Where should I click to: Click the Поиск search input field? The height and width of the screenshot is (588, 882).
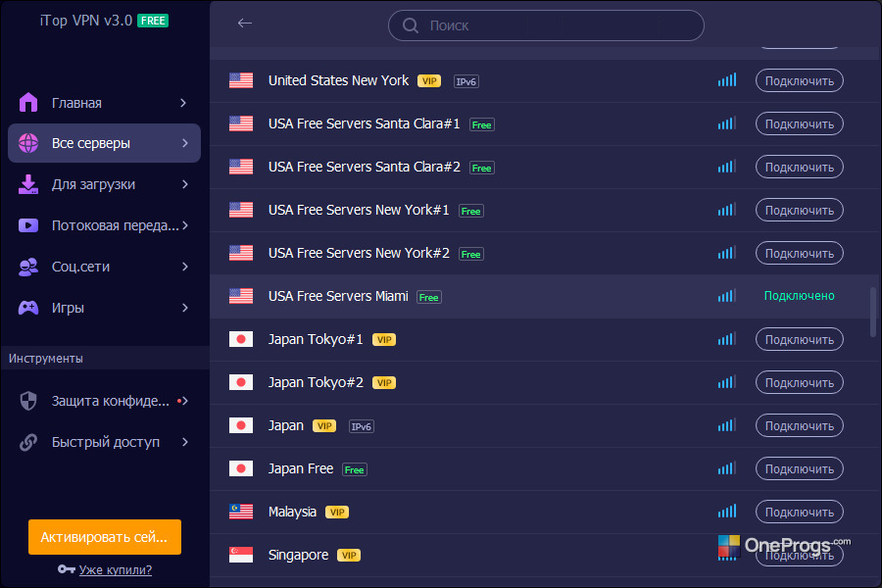pyautogui.click(x=546, y=25)
